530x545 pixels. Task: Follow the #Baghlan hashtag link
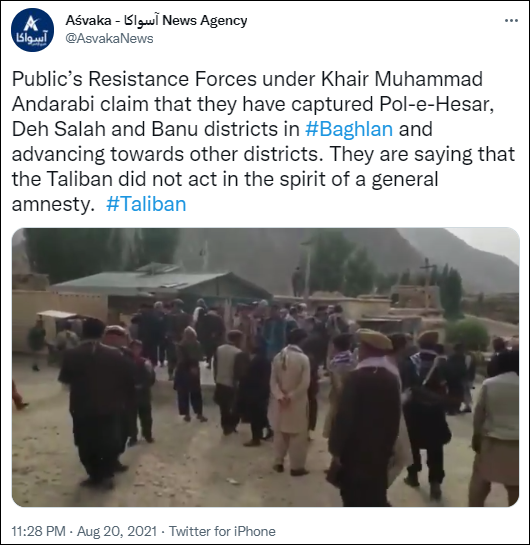pyautogui.click(x=349, y=129)
